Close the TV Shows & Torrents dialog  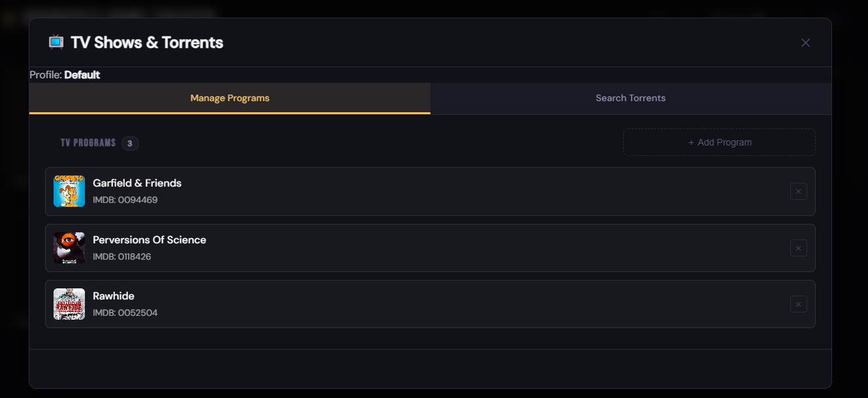coord(805,42)
